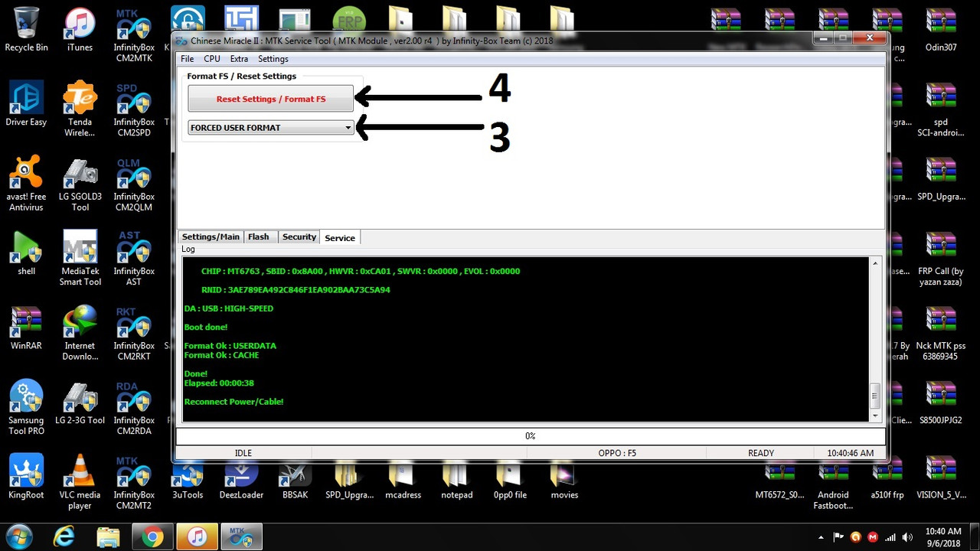Screen dimensions: 980x551
Task: Select the FRP Call (by yazan zaza) archive
Action: click(941, 259)
